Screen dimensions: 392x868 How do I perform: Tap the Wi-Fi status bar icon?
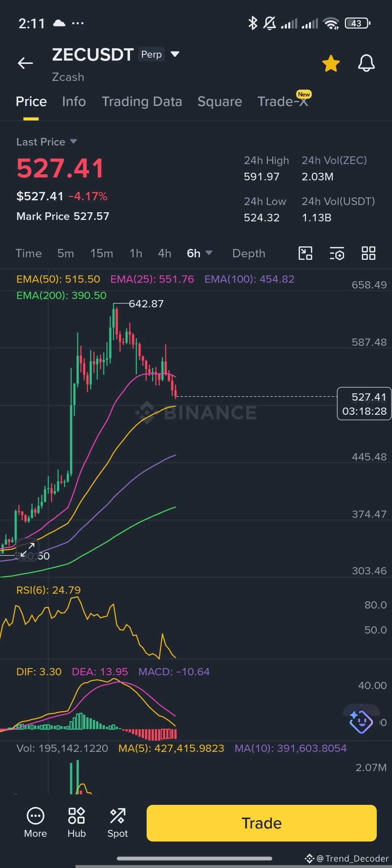pos(331,23)
